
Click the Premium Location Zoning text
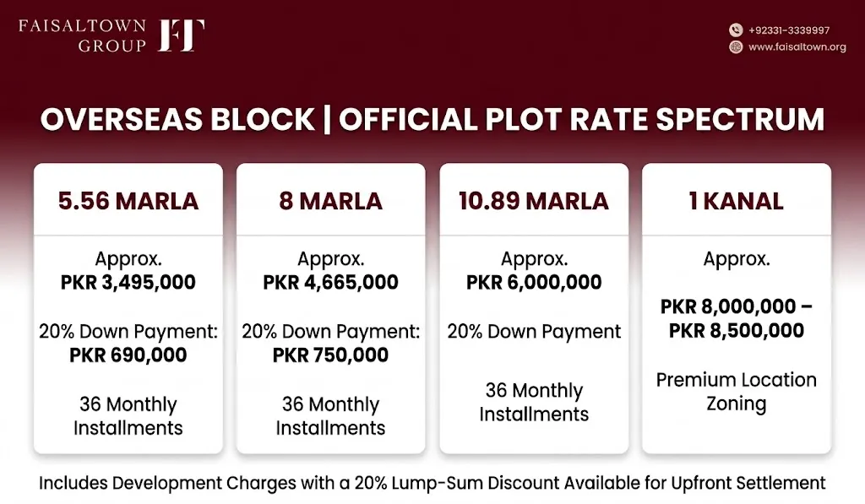coord(736,392)
